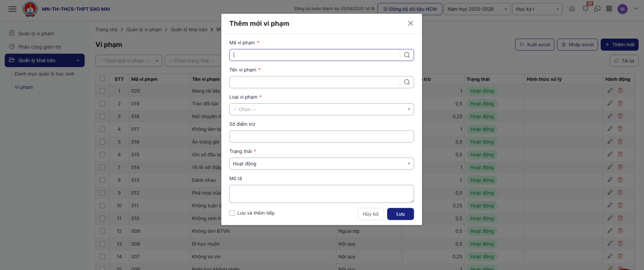This screenshot has height=270, width=644.
Task: Toggle the select-all checkbox in table header
Action: pyautogui.click(x=102, y=79)
